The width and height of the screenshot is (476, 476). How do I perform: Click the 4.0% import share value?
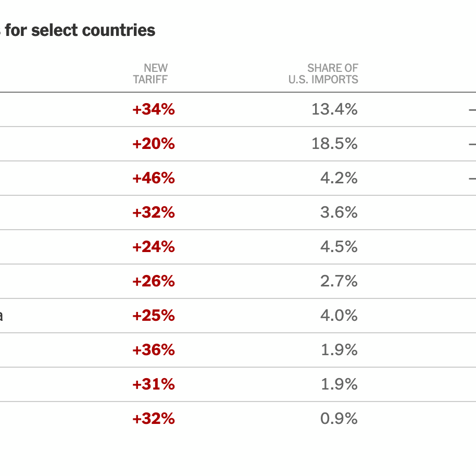point(339,316)
